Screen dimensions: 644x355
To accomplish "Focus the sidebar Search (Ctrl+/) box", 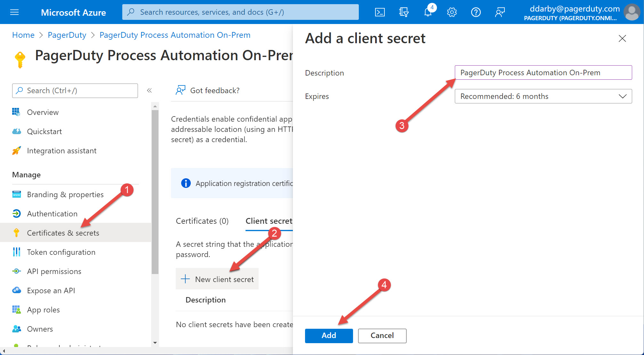I will (x=75, y=91).
